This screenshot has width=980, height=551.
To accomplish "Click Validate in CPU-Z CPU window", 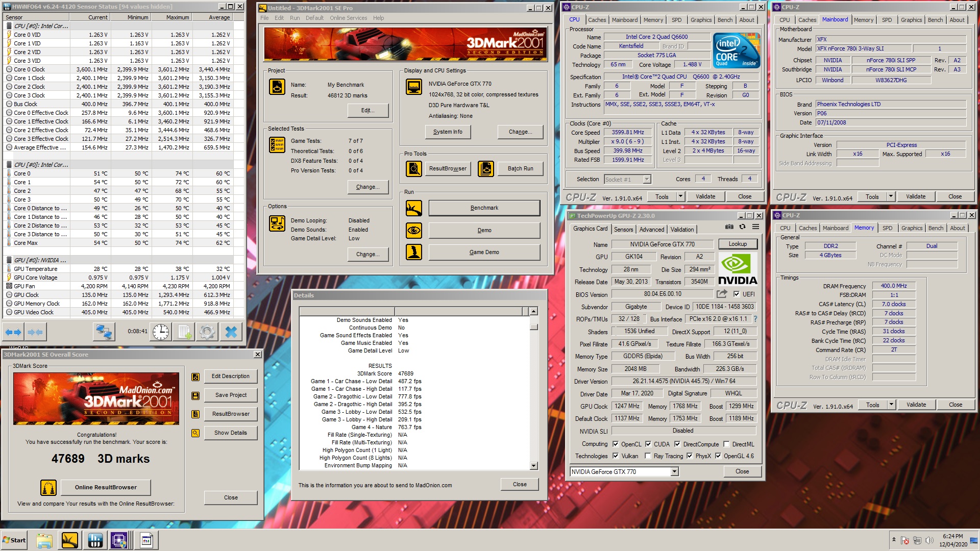I will click(705, 196).
